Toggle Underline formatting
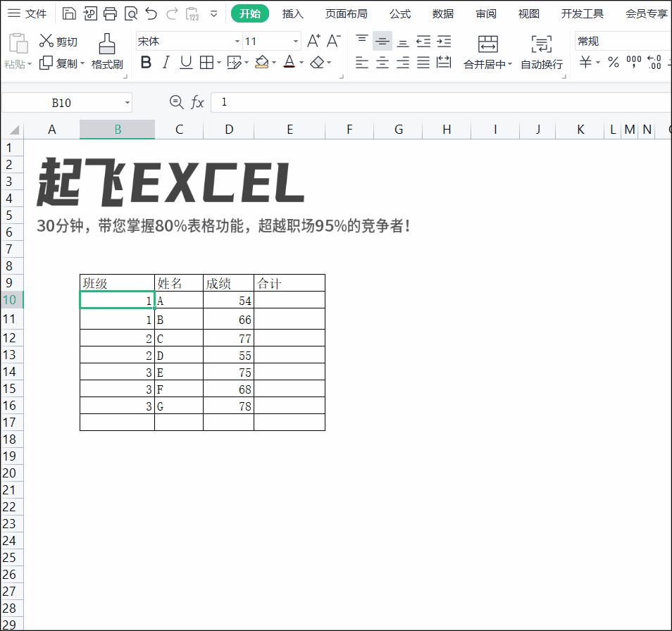 click(x=185, y=63)
